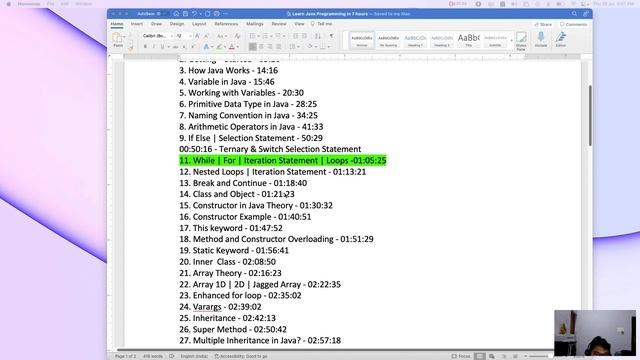This screenshot has height=360, width=640.
Task: Toggle bold formatting
Action: pos(145,47)
